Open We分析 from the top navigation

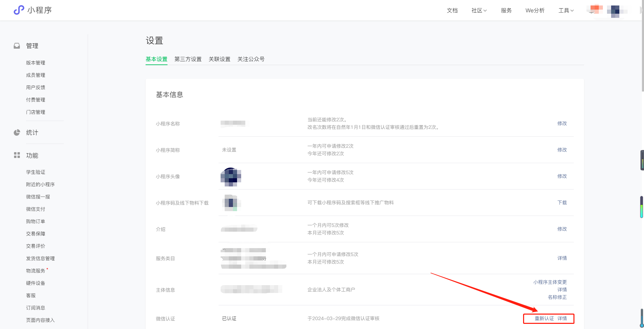(x=535, y=11)
